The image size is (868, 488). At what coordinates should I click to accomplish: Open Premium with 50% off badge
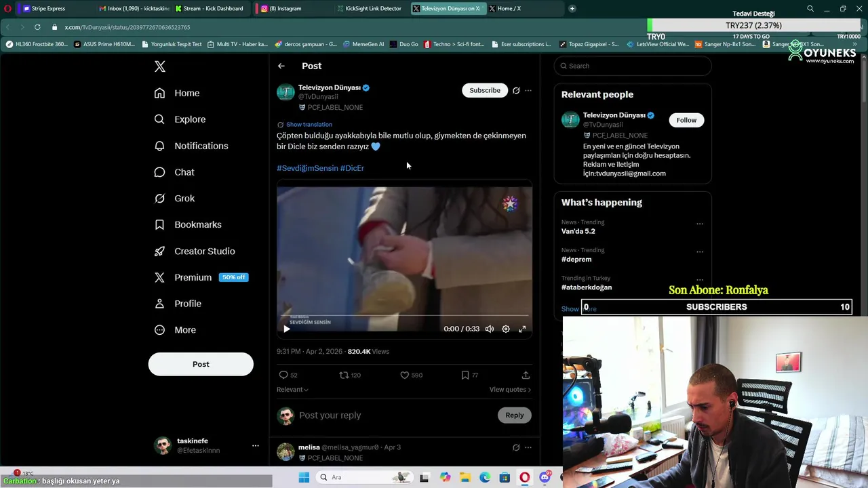(201, 277)
